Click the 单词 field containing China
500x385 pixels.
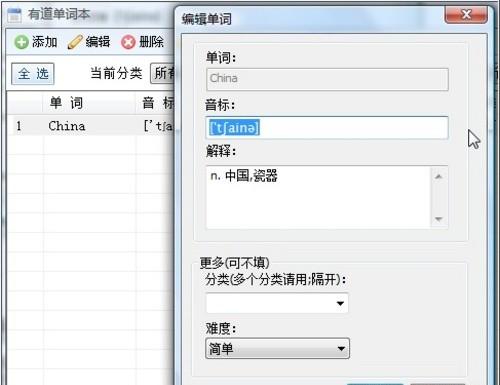327,79
